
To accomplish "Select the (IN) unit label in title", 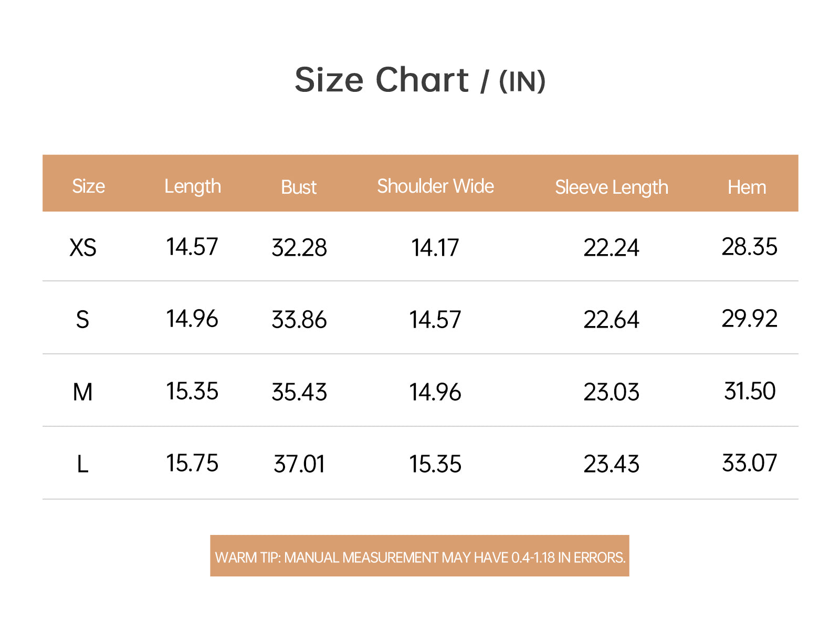I will click(x=522, y=82).
